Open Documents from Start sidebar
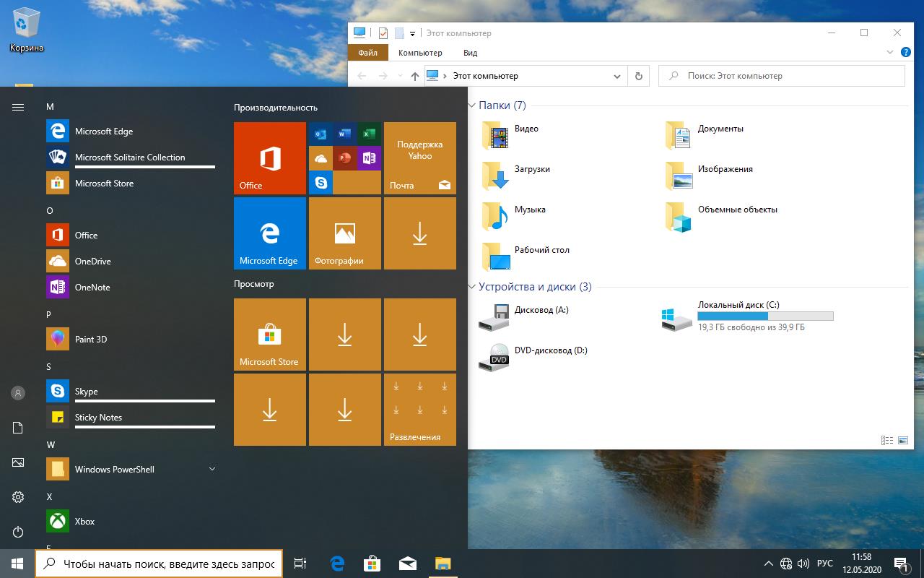 pos(18,428)
